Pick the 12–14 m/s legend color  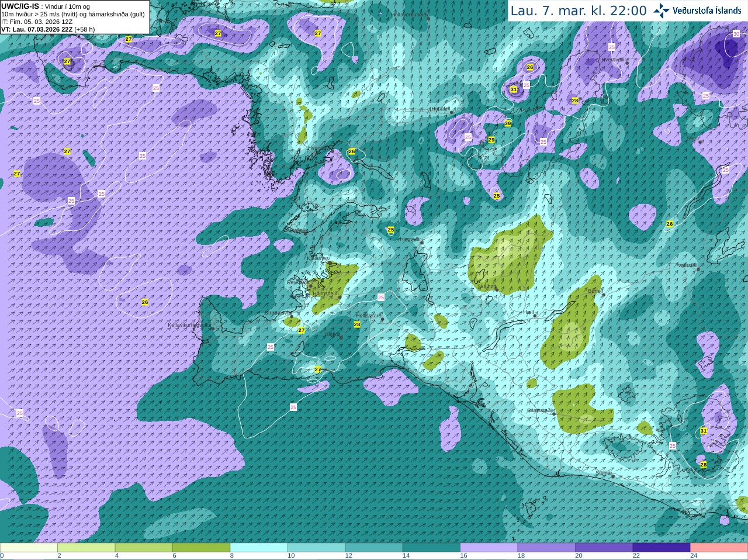374,548
